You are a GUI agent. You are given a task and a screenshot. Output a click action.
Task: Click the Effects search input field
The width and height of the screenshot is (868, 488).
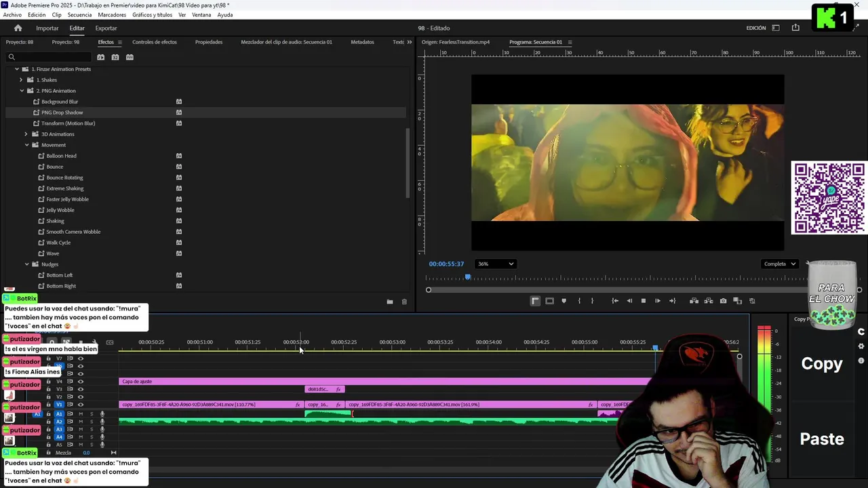pos(47,57)
